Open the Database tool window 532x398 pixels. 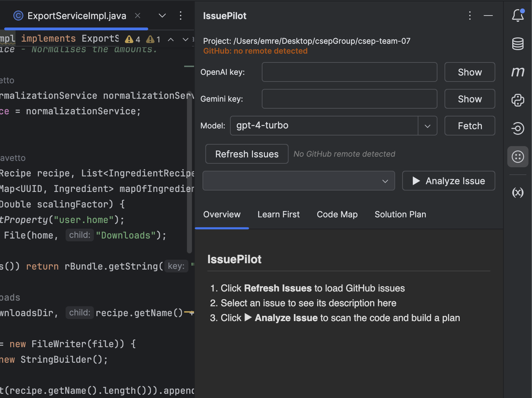coord(518,44)
